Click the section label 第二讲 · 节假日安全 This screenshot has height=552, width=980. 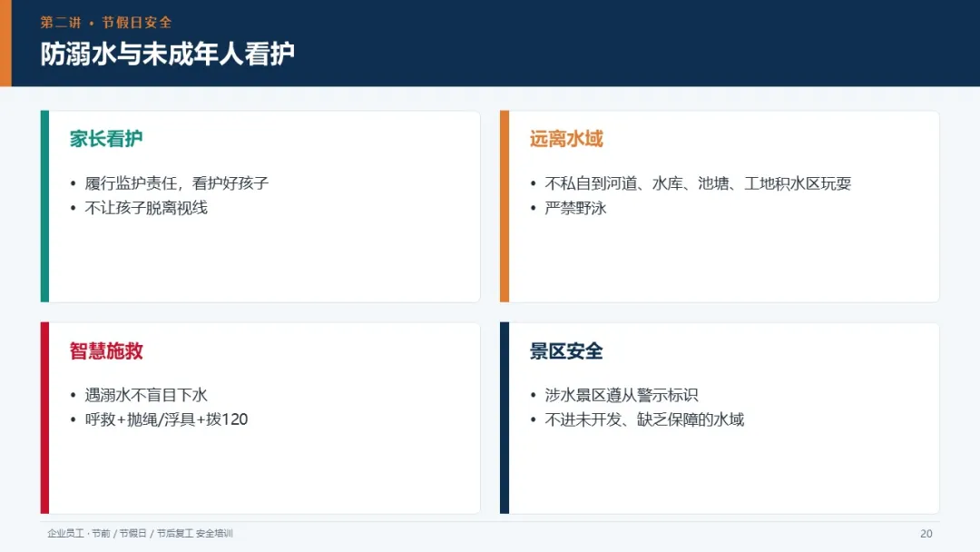click(106, 23)
